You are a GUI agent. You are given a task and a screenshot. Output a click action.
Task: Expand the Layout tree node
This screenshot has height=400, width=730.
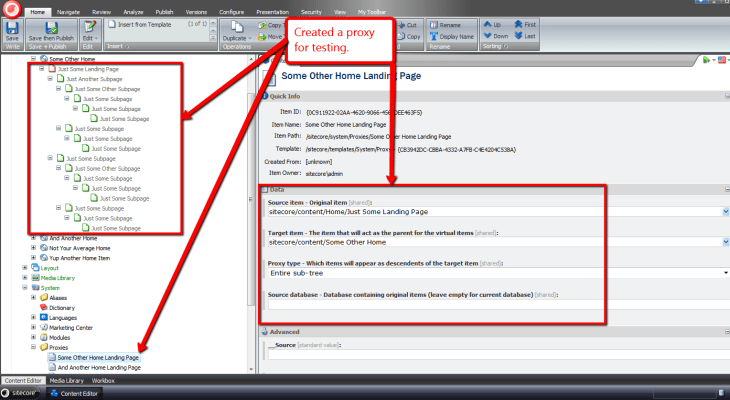(x=25, y=268)
